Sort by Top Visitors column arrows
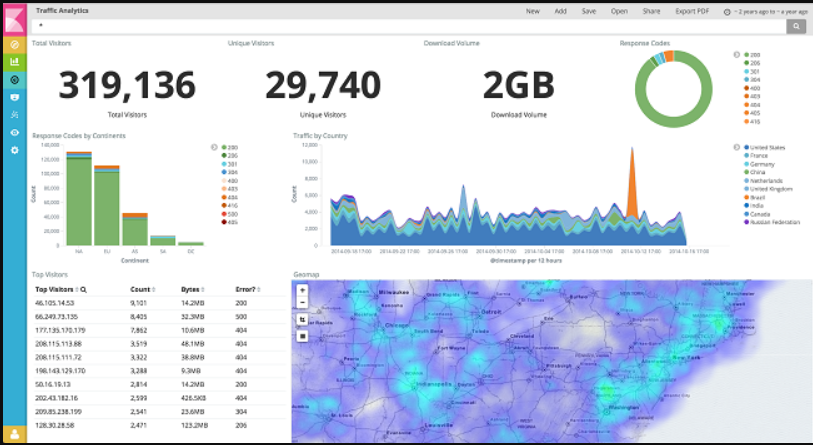 [x=77, y=289]
